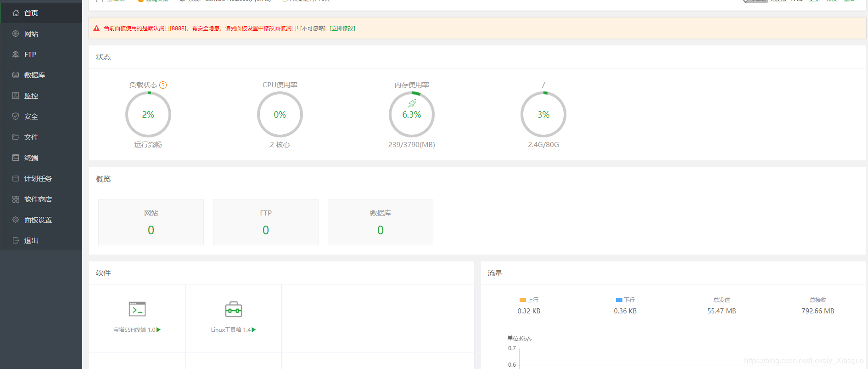Click the 状态 section heading
This screenshot has height=369, width=868.
click(x=103, y=57)
